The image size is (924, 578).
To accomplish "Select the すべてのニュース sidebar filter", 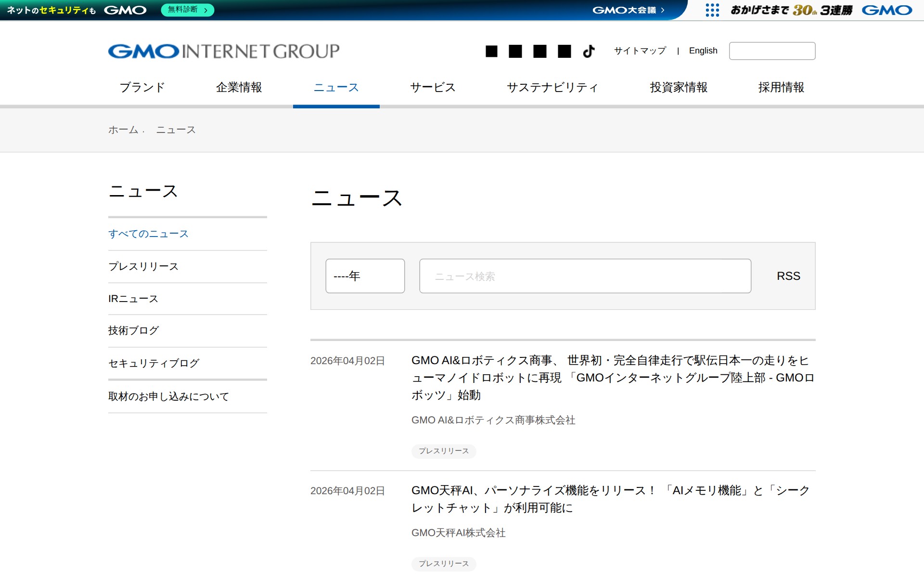I will (148, 234).
